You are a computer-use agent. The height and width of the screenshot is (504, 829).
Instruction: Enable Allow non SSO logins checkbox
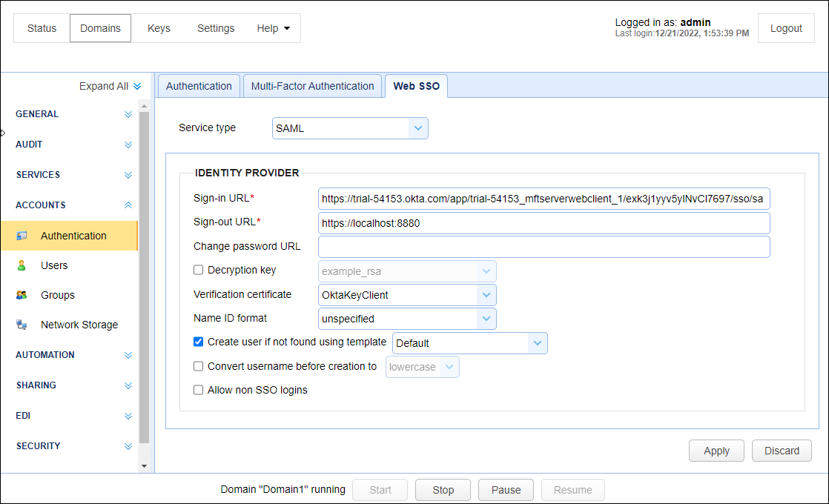pyautogui.click(x=199, y=390)
